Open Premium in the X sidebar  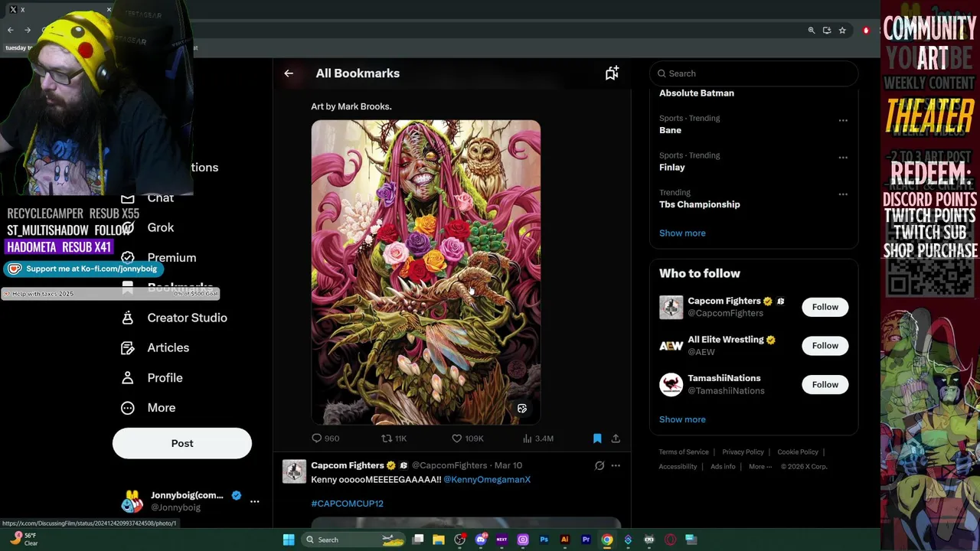pos(171,258)
